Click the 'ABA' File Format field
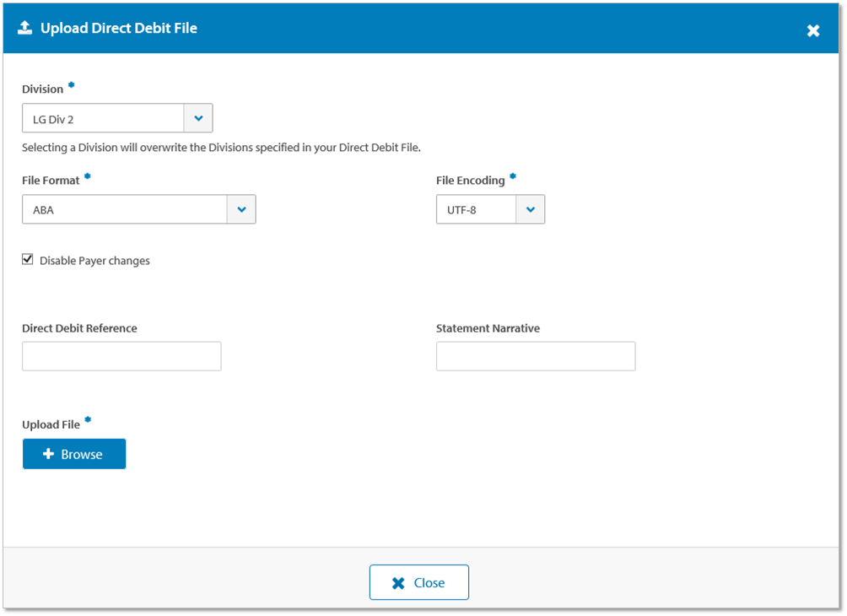The image size is (847, 616). click(x=124, y=209)
